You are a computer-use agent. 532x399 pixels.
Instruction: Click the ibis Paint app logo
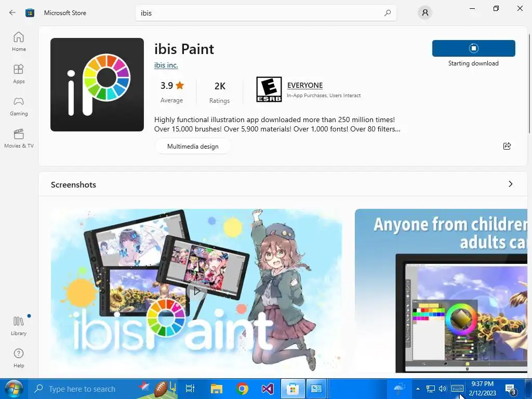(97, 85)
